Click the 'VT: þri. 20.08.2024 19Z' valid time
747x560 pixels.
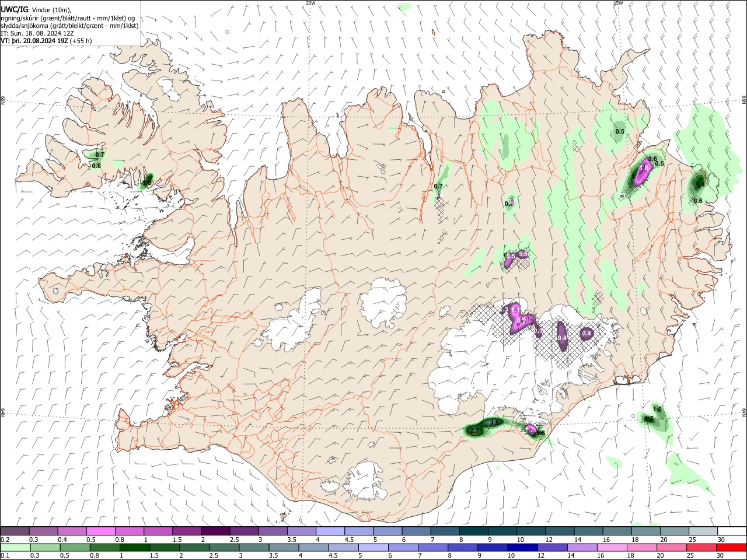[34, 41]
